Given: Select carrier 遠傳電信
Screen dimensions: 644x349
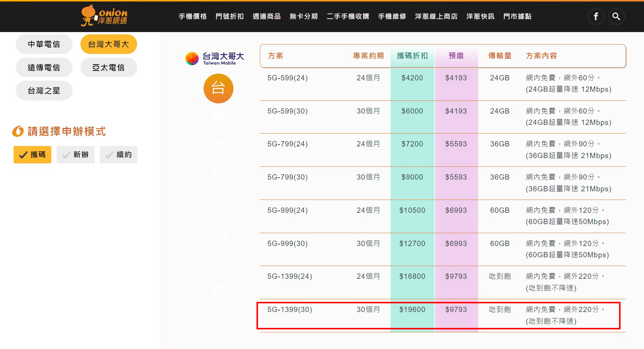Looking at the screenshot, I should click(44, 68).
